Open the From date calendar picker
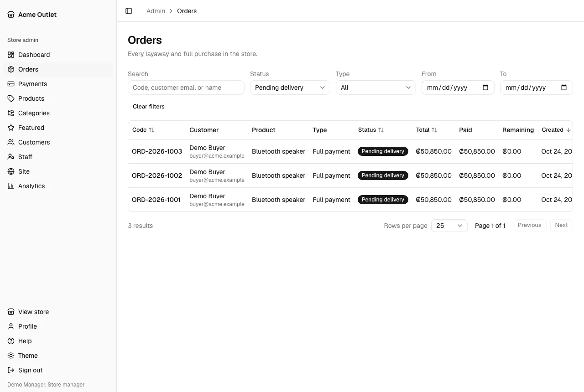 485,88
